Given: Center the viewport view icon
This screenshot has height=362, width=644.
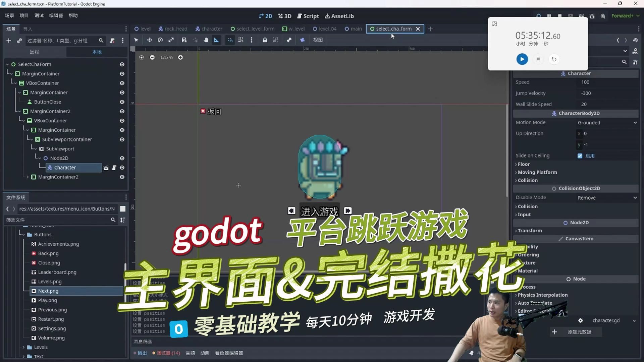Looking at the screenshot, I should coord(142,57).
